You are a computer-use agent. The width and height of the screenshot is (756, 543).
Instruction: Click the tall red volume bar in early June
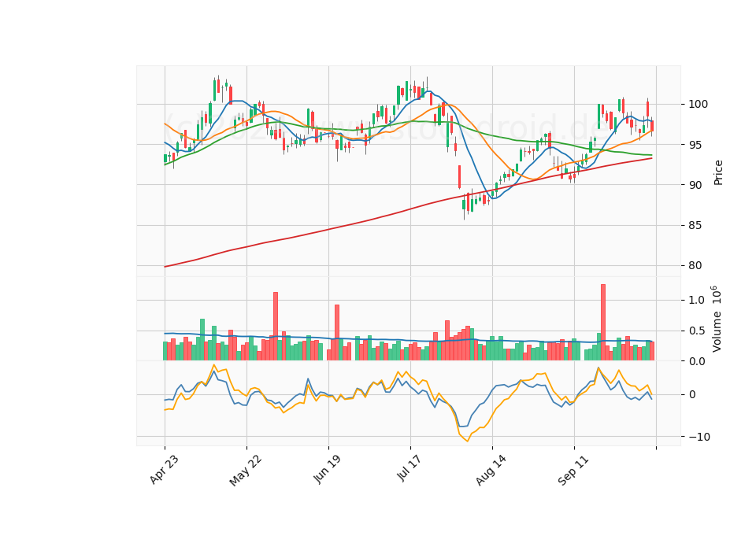(276, 326)
